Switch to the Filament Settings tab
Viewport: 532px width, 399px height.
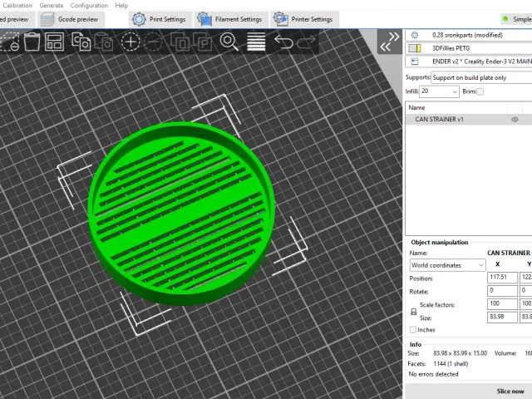tap(231, 19)
